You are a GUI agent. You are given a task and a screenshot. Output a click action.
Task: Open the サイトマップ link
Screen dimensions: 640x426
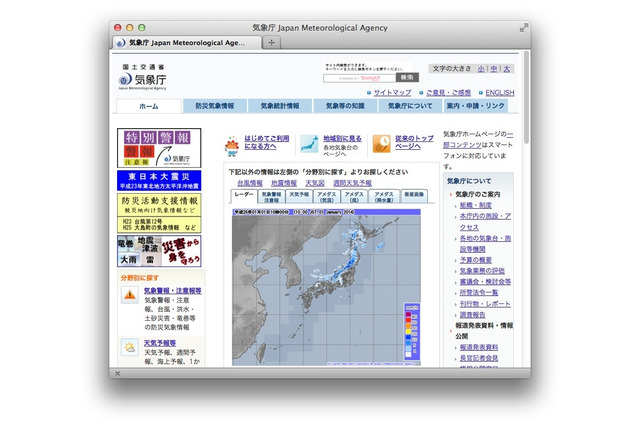click(392, 93)
